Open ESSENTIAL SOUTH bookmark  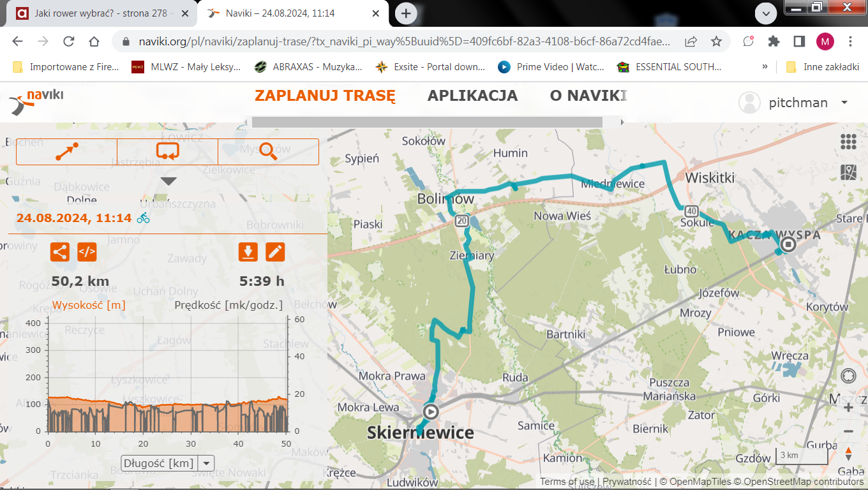tap(670, 66)
